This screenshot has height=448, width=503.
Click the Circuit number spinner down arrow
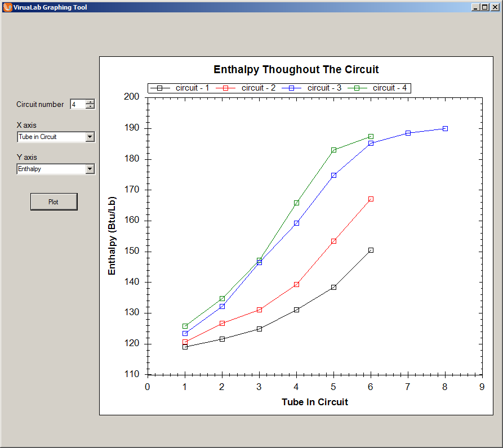90,106
